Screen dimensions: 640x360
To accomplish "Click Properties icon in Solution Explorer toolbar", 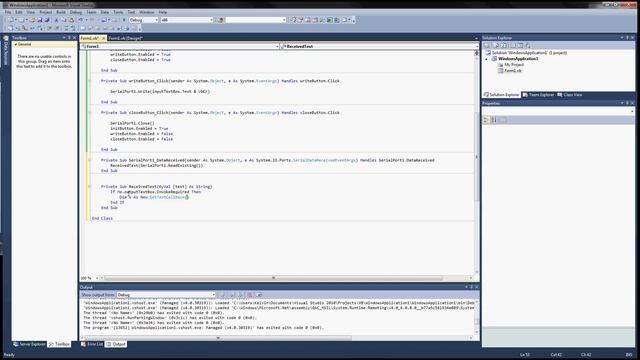I will (487, 45).
